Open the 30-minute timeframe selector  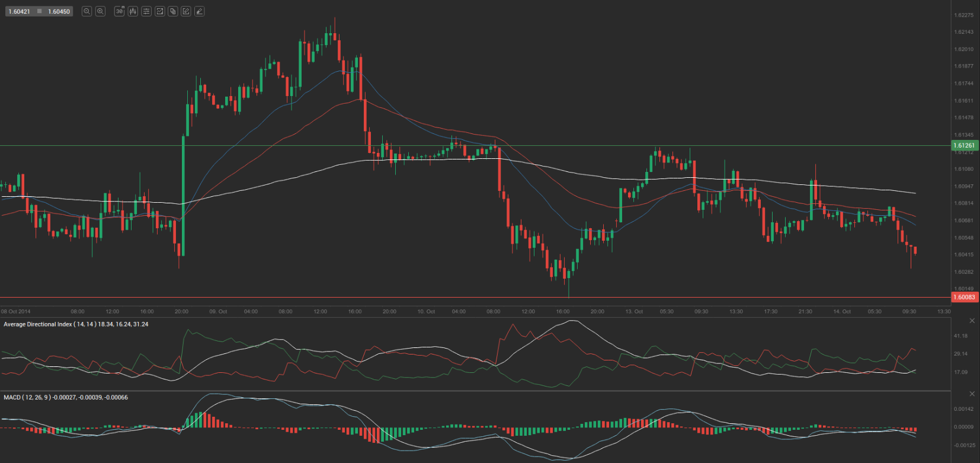pos(119,11)
